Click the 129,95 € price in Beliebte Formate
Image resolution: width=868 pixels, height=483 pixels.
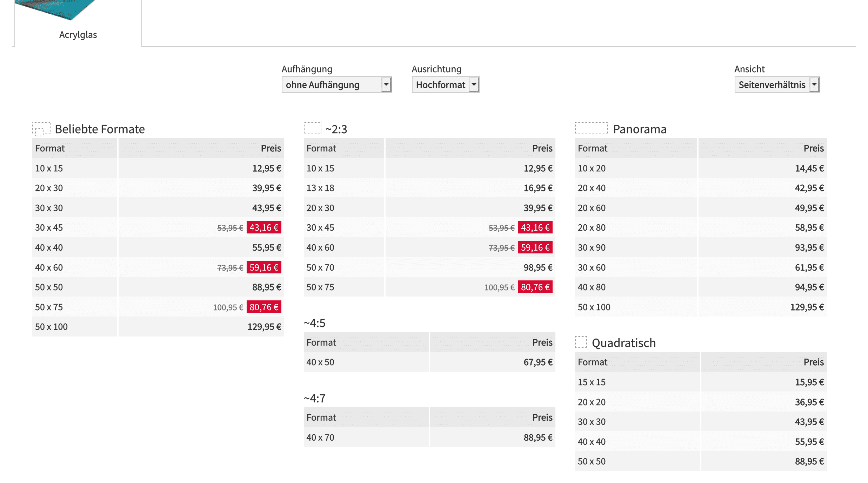264,327
